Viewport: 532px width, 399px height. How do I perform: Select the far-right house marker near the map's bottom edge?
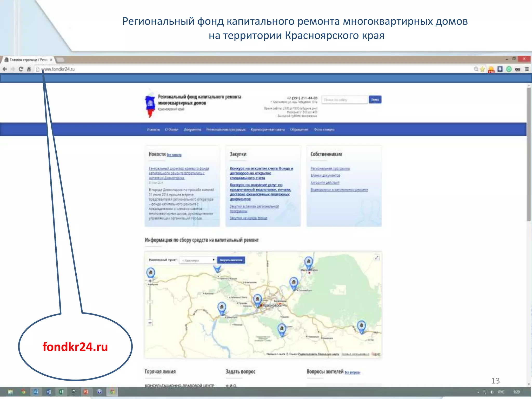361,327
